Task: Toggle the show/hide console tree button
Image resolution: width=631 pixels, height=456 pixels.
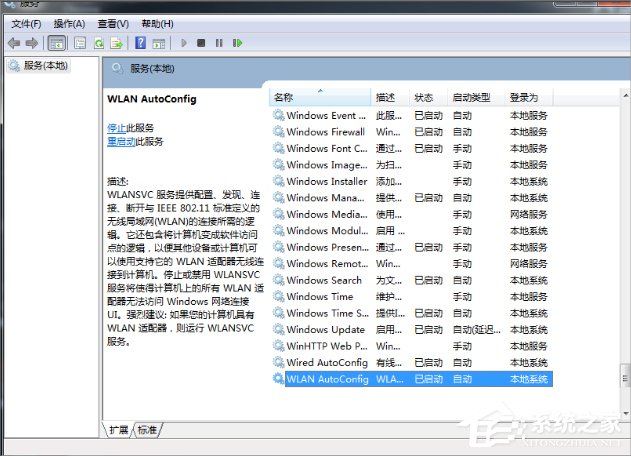Action: (57, 43)
